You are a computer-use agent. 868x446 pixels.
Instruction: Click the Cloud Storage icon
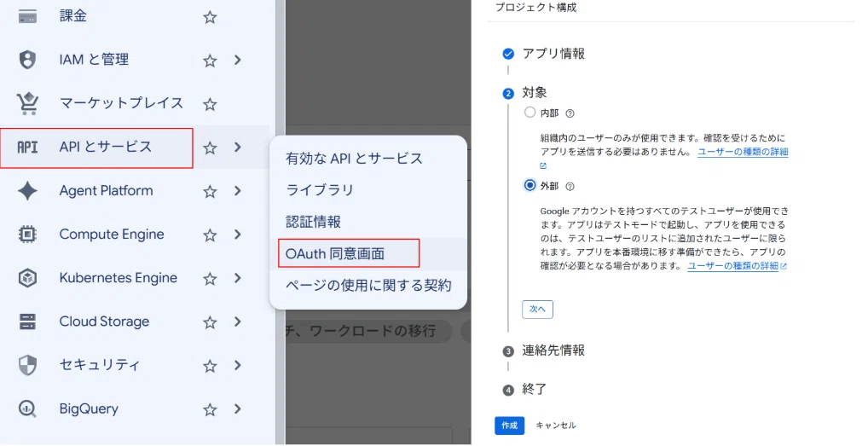pos(27,321)
